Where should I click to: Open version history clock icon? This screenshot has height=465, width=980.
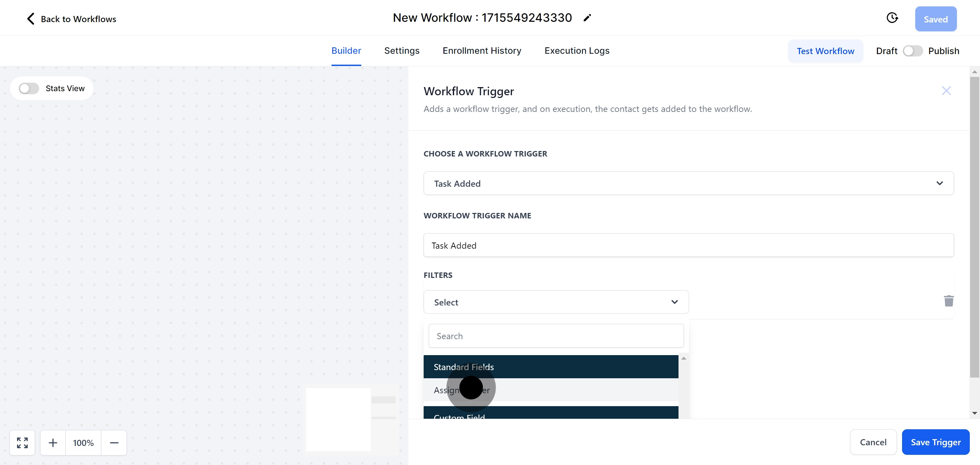tap(892, 18)
